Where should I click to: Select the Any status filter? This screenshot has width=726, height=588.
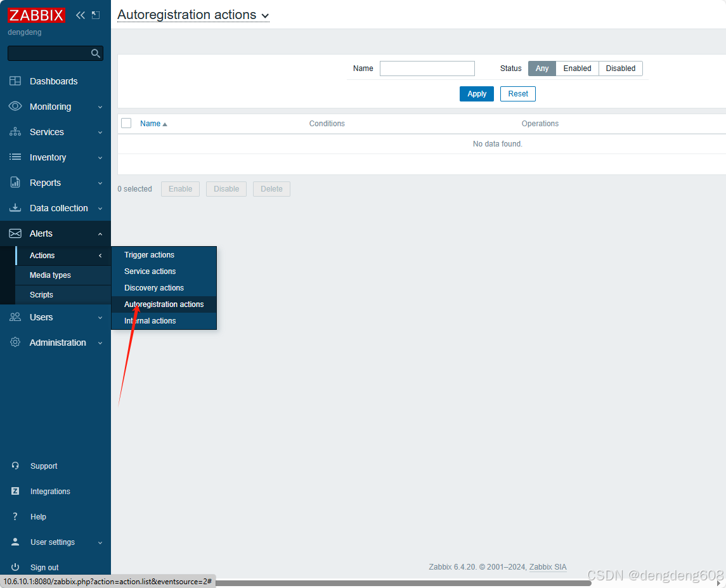point(541,68)
